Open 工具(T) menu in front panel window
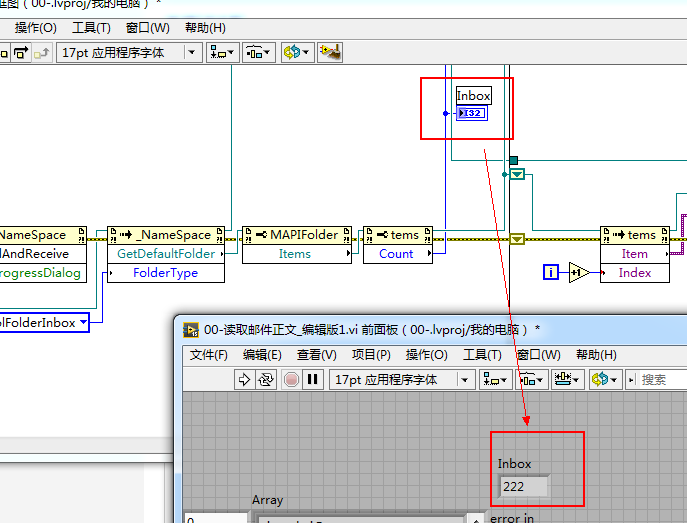 coord(482,354)
